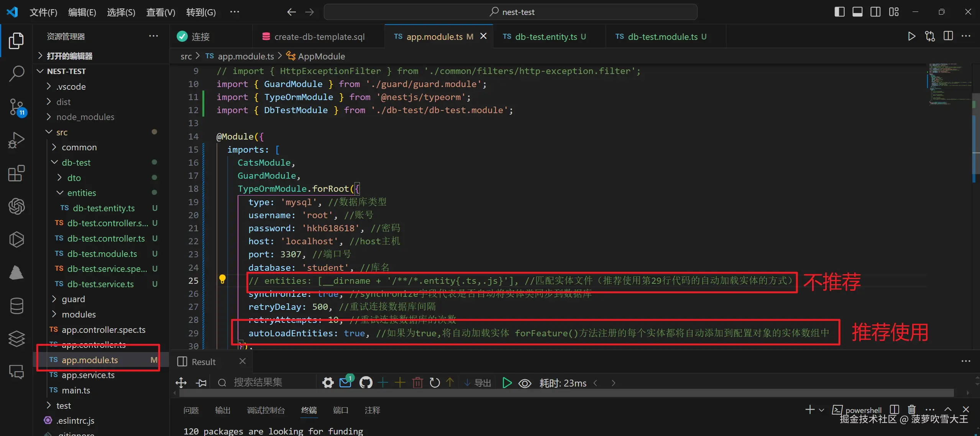Viewport: 980px width, 436px height.
Task: Toggle primary side bar layout button
Action: [x=839, y=12]
